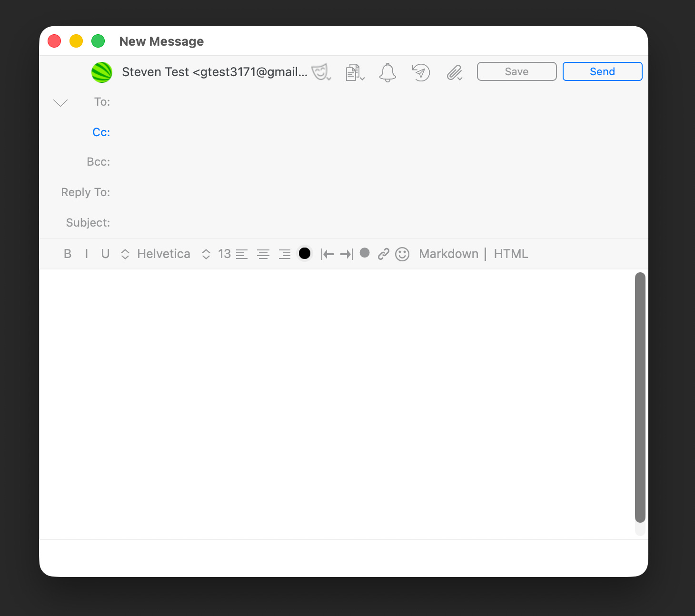The width and height of the screenshot is (695, 616).
Task: Click in the message body area
Action: pos(337,404)
